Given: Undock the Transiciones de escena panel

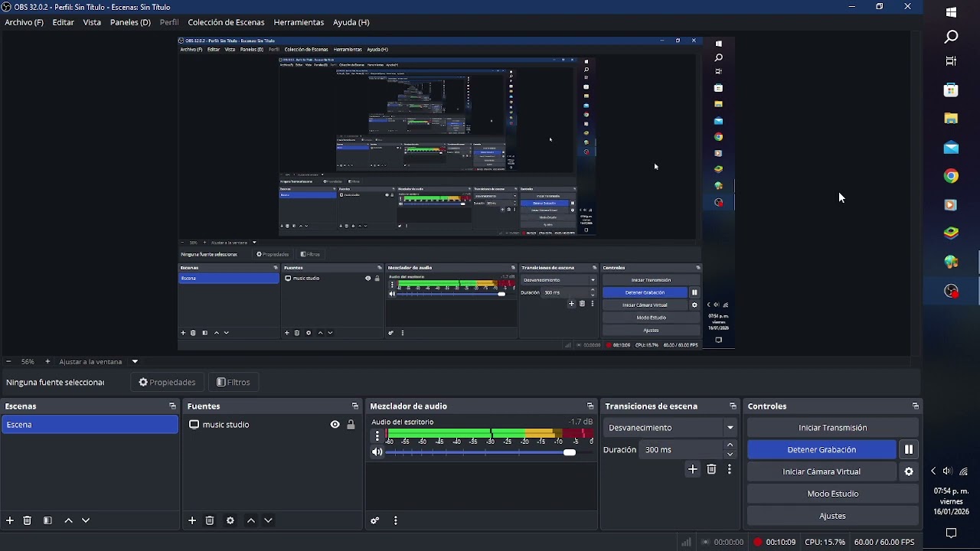Looking at the screenshot, I should [733, 406].
